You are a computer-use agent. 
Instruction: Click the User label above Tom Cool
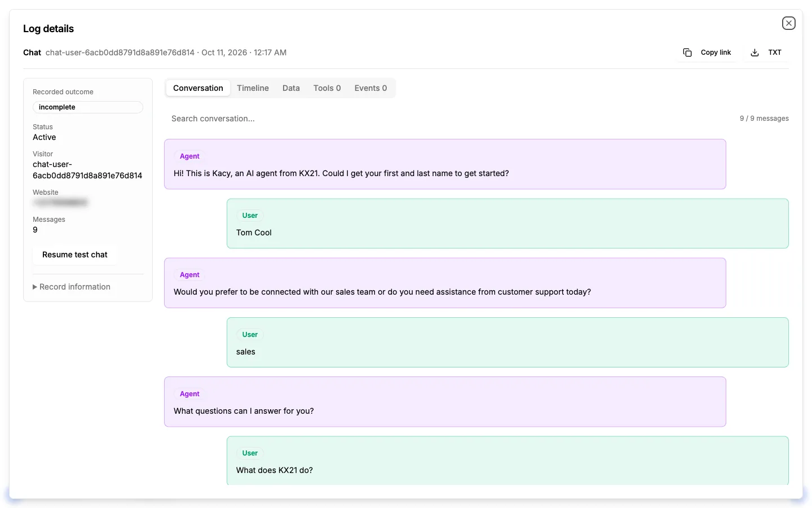pyautogui.click(x=250, y=216)
